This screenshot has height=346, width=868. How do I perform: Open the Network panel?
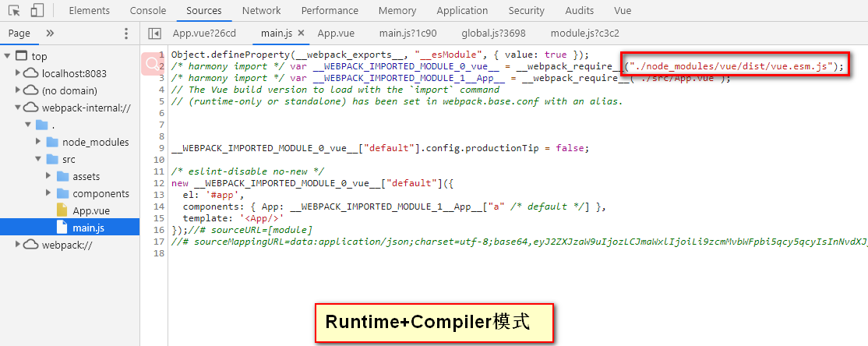point(261,10)
